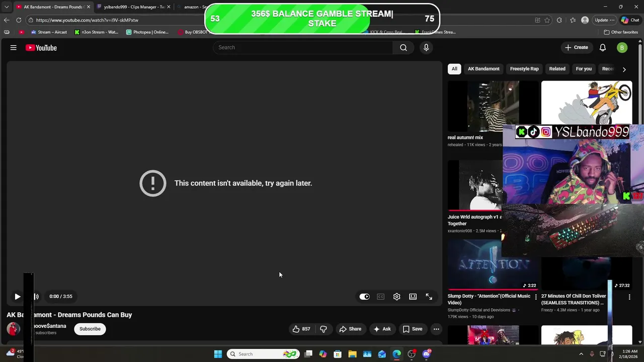This screenshot has height=362, width=644.
Task: Open Microsoft Store from the taskbar
Action: click(338, 354)
